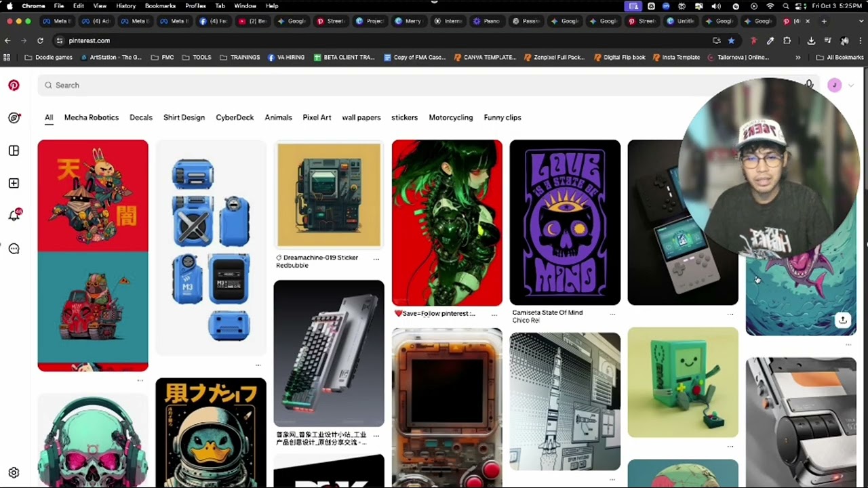Open the green BMO game console pin
The height and width of the screenshot is (488, 868).
pyautogui.click(x=683, y=382)
